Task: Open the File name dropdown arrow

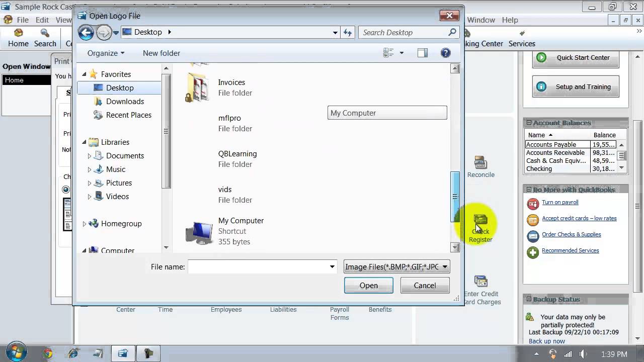Action: 332,267
